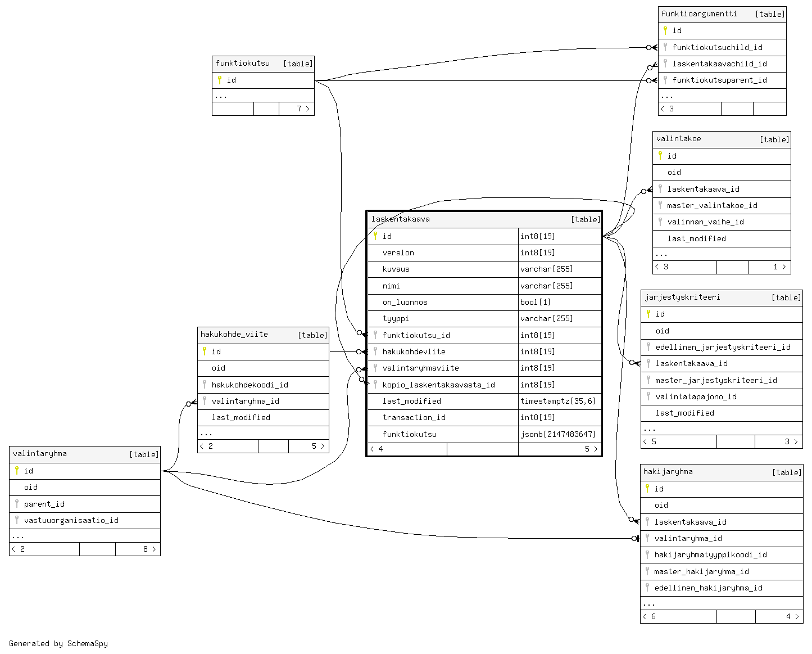Click key icon beside parent_id in valintaryhma

pyautogui.click(x=17, y=504)
